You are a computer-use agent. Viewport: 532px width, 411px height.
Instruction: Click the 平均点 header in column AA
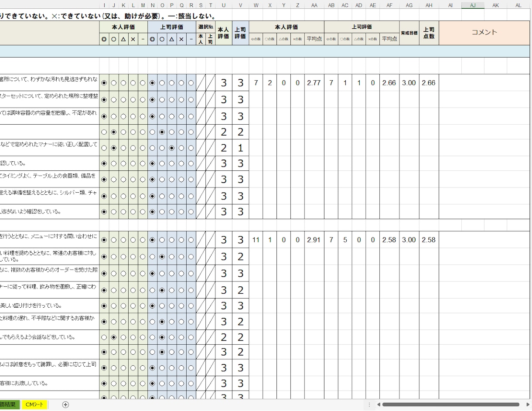point(314,39)
